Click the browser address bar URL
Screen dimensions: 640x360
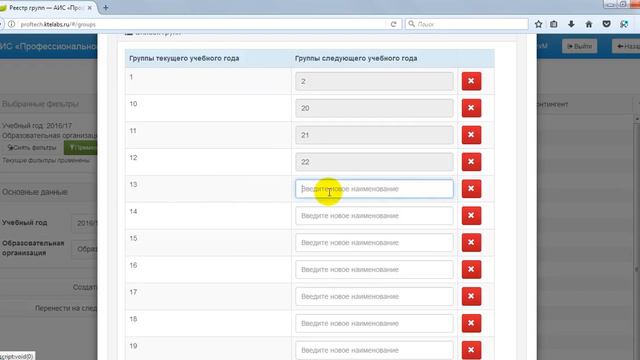[x=58, y=24]
